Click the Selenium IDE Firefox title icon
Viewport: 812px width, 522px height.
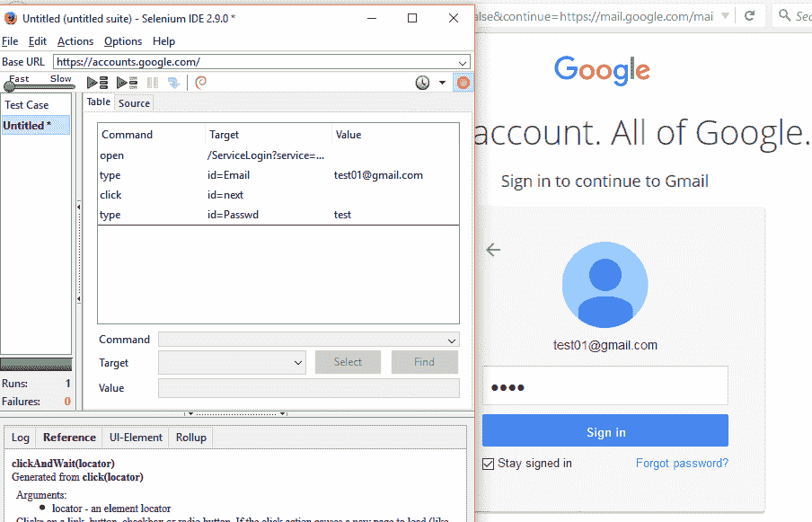[x=11, y=19]
